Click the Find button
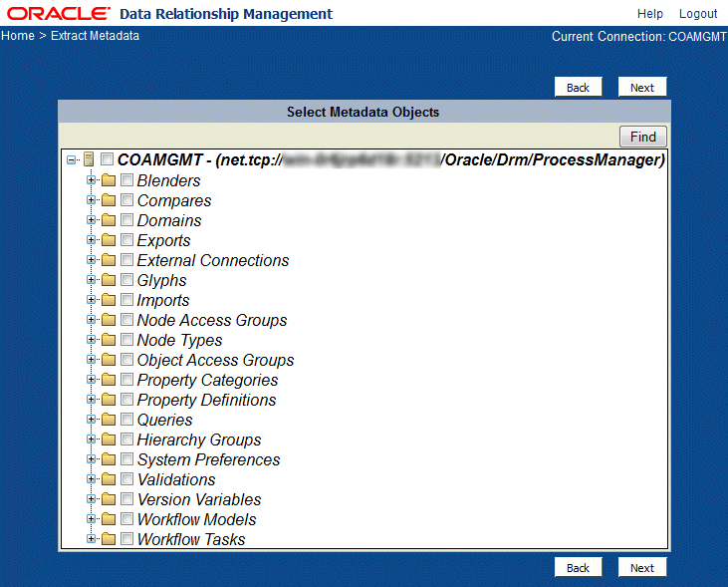This screenshot has height=587, width=728. click(643, 137)
